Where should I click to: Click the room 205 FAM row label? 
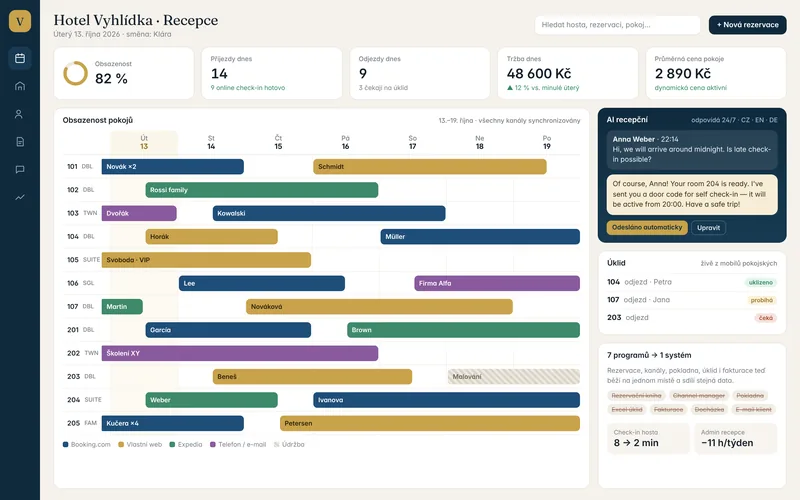click(x=82, y=423)
